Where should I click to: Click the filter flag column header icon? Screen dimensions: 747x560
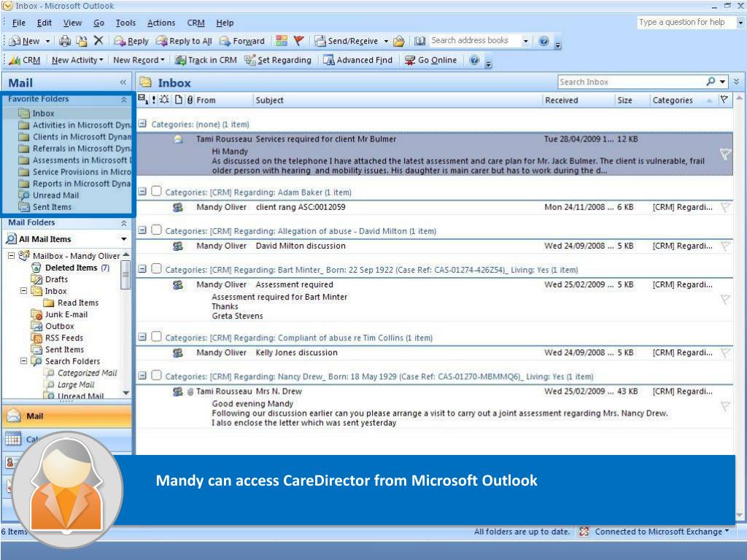point(724,99)
